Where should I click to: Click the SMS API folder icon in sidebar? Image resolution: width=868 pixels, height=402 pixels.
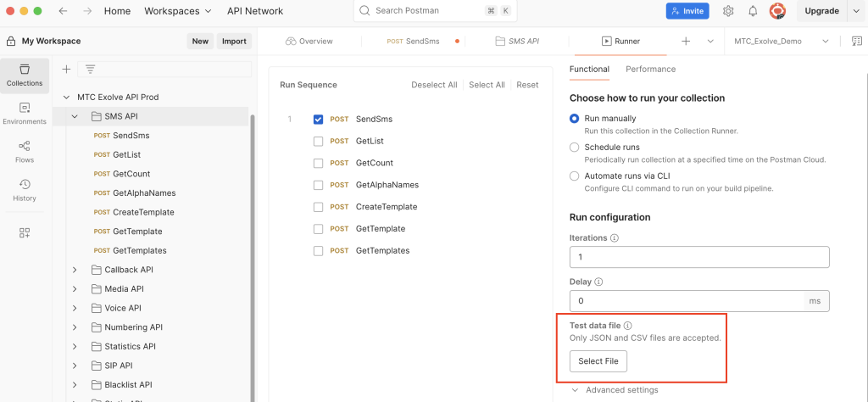pos(95,116)
